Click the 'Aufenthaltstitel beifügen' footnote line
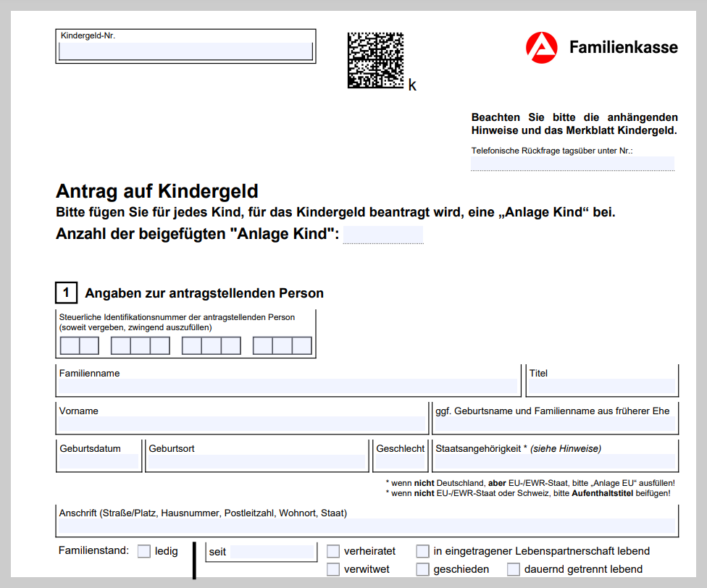The height and width of the screenshot is (588, 707). [x=528, y=493]
